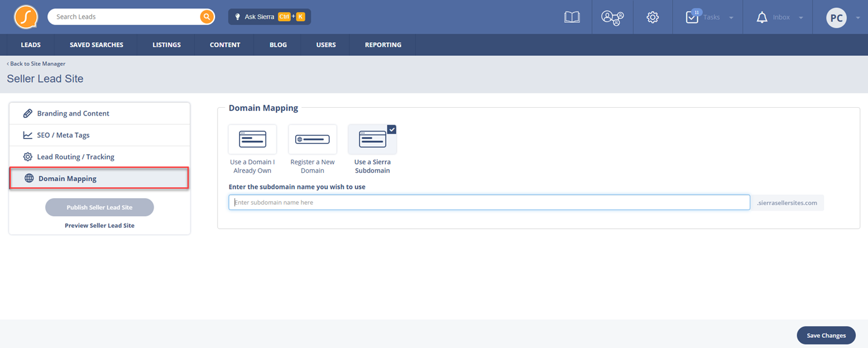Open the LEADS menu

[31, 45]
